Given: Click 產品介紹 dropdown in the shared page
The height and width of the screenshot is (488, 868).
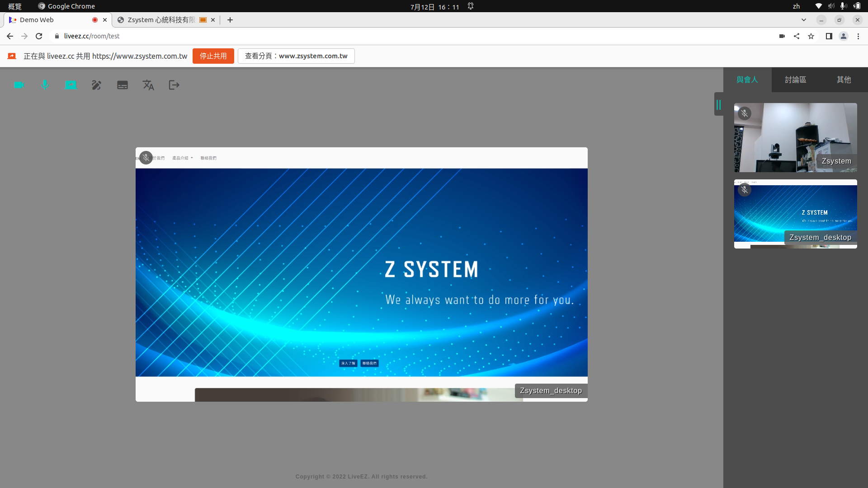Looking at the screenshot, I should (x=182, y=158).
